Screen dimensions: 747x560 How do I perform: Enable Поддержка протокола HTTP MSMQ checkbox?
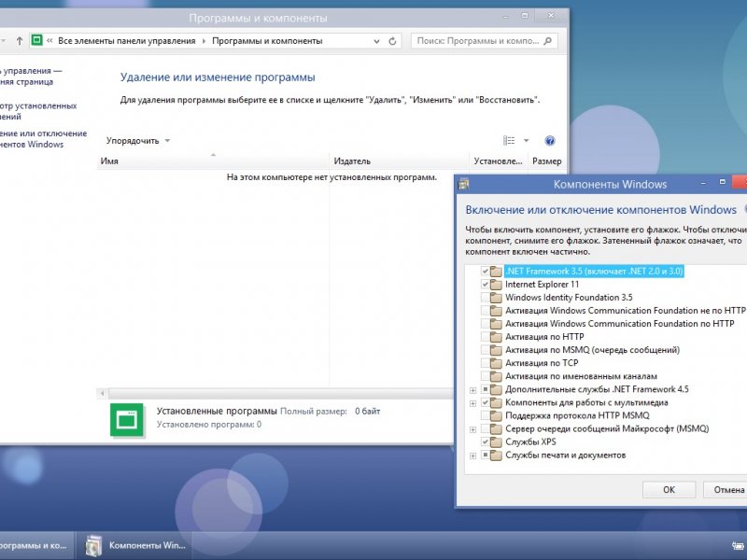pos(485,415)
